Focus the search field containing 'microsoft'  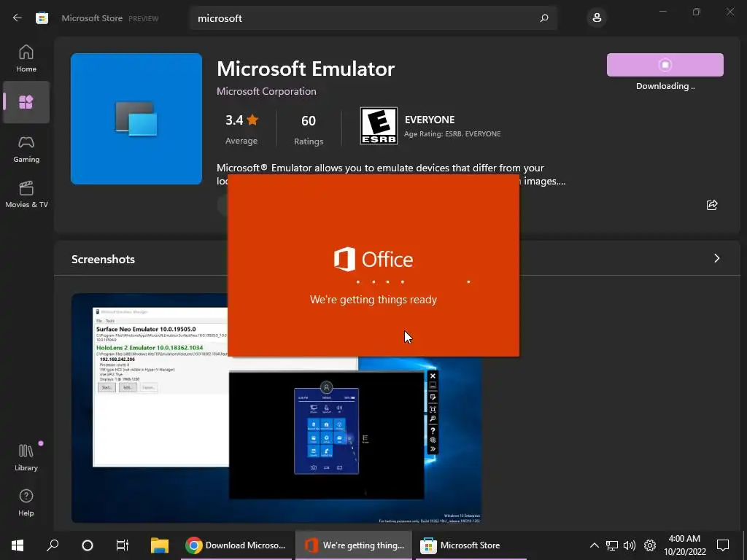click(x=373, y=18)
